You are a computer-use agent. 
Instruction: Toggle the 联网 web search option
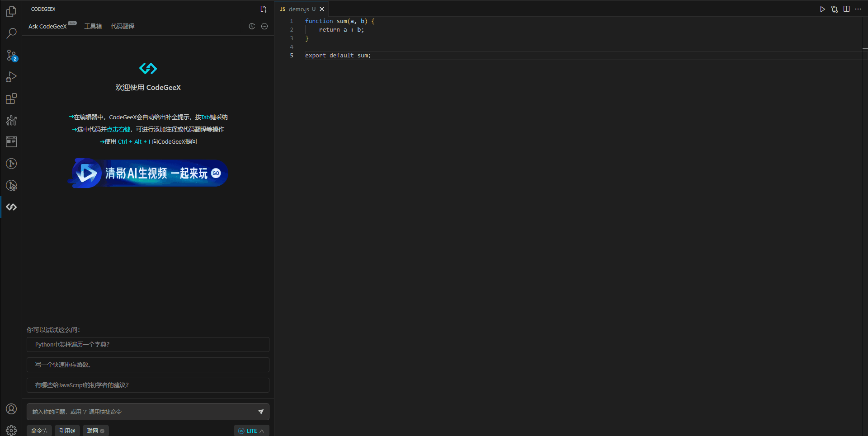tap(96, 431)
